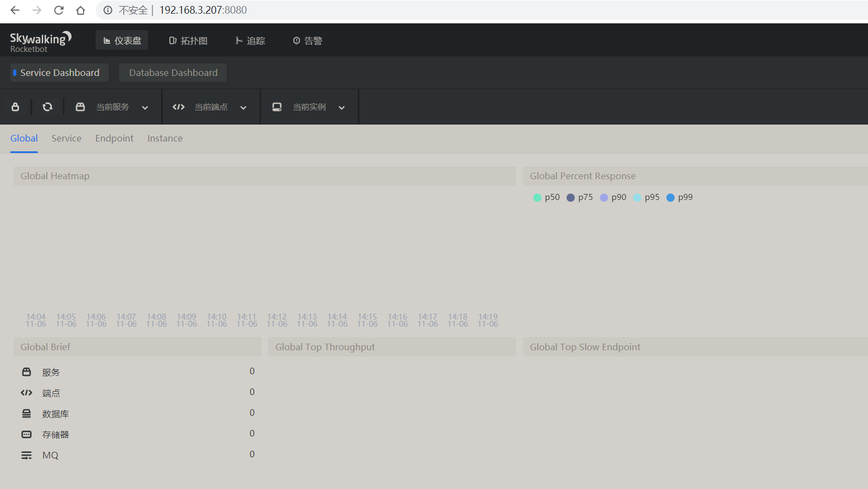Screen dimensions: 868x489
Task: Click the browser reload button
Action: point(59,10)
